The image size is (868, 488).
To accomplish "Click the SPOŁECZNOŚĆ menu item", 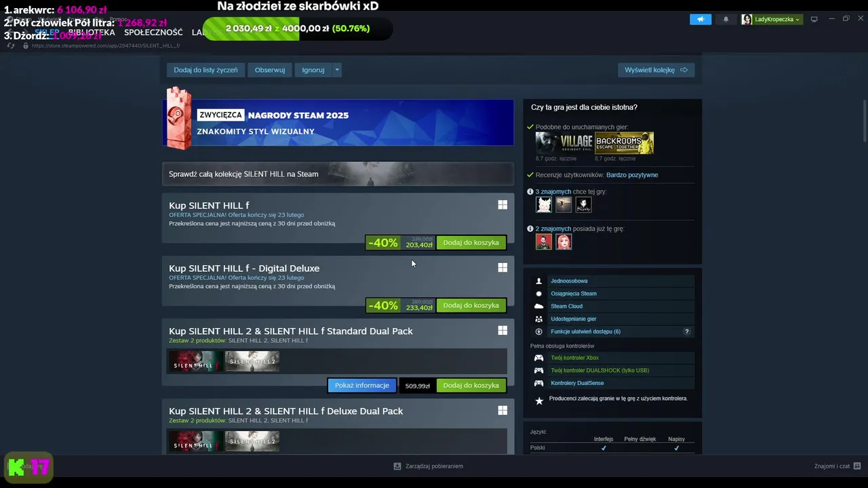I will (153, 33).
